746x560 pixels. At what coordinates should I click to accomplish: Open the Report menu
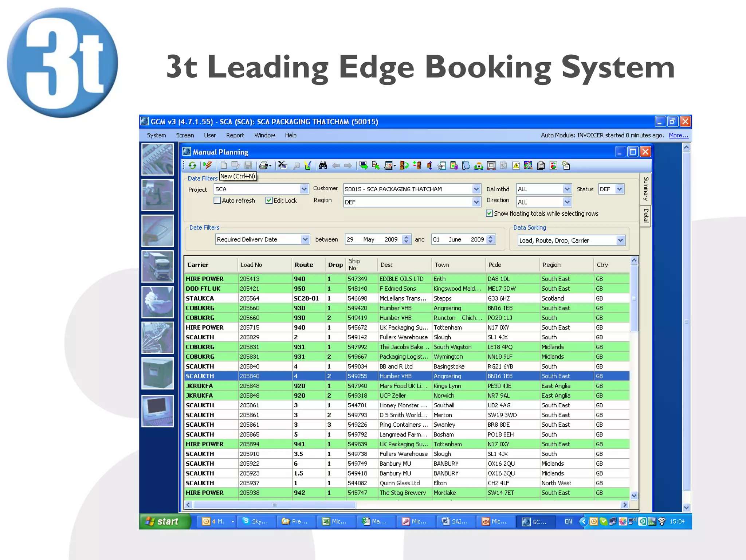(x=235, y=135)
